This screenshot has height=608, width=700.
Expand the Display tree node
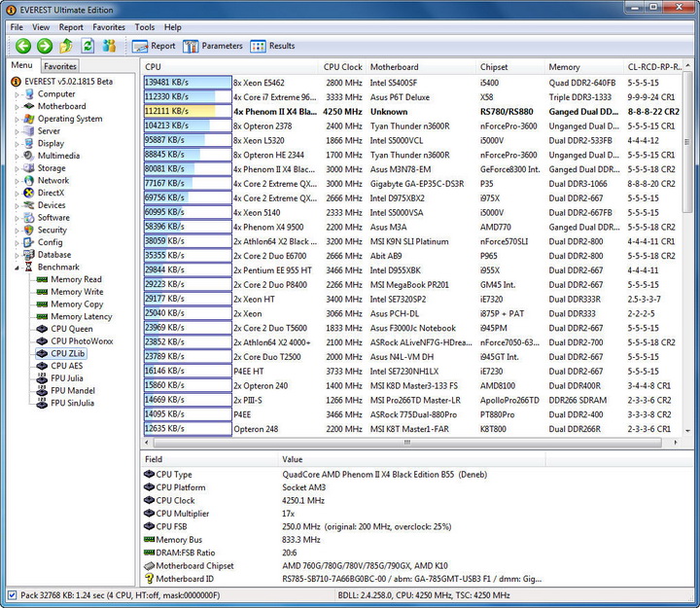[x=17, y=144]
